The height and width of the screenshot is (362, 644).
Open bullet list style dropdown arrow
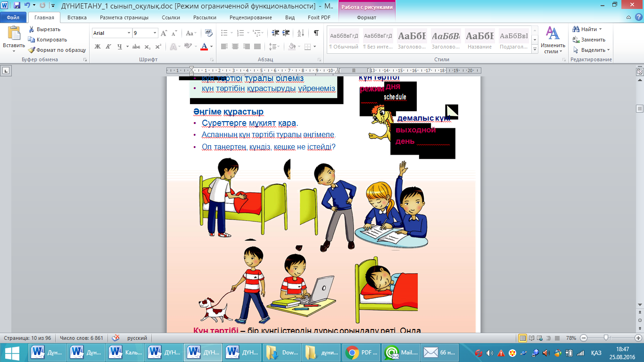point(231,33)
